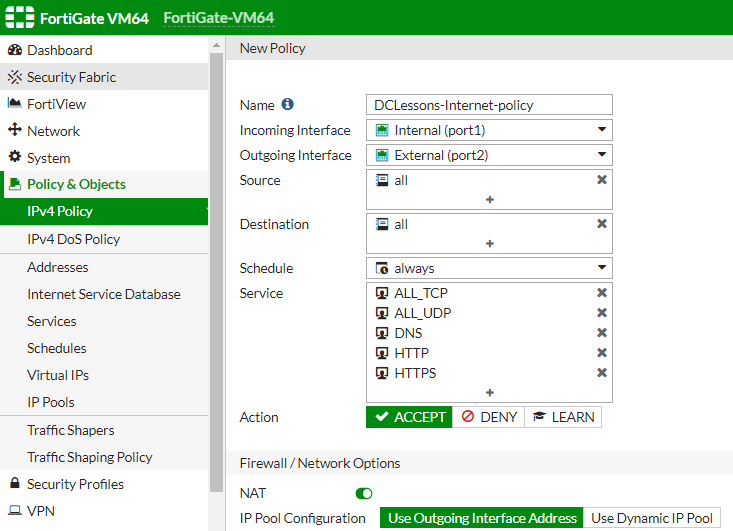This screenshot has width=733, height=531.
Task: Click the Security Profiles lock icon
Action: coord(15,483)
